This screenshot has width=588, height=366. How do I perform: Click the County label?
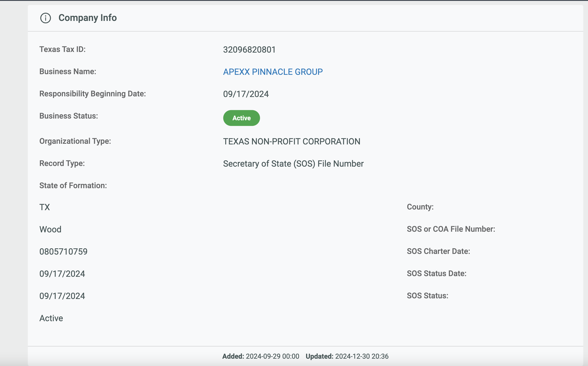pyautogui.click(x=420, y=207)
